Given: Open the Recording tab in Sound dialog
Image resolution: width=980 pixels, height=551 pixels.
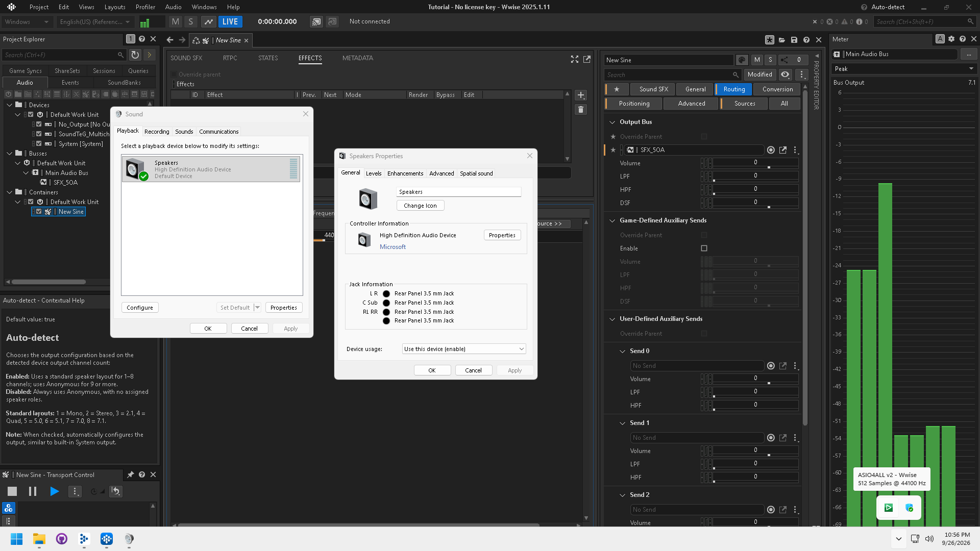Looking at the screenshot, I should point(157,132).
